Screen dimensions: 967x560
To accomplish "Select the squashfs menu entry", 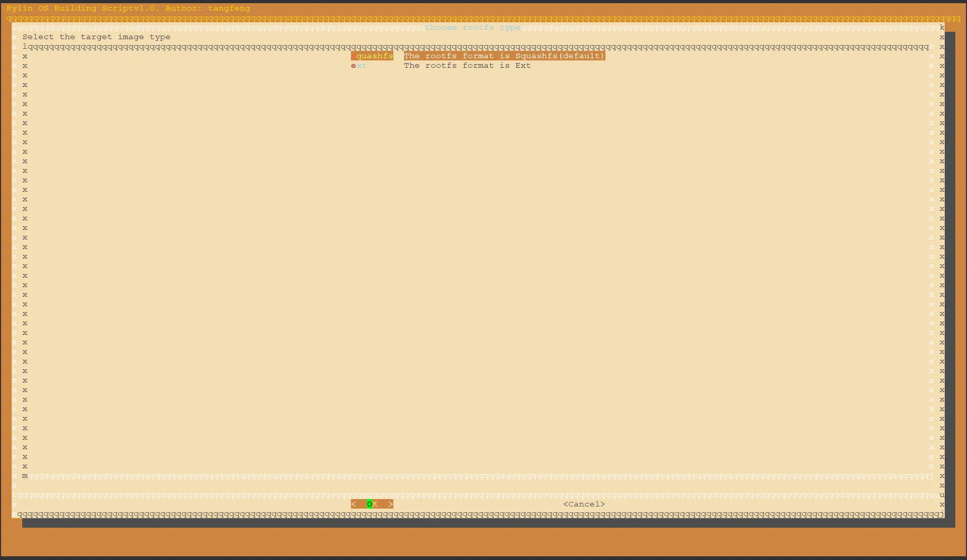I will tap(372, 56).
